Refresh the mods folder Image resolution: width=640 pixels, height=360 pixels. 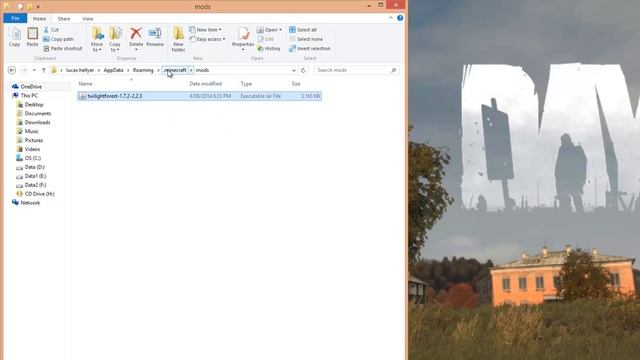click(303, 70)
